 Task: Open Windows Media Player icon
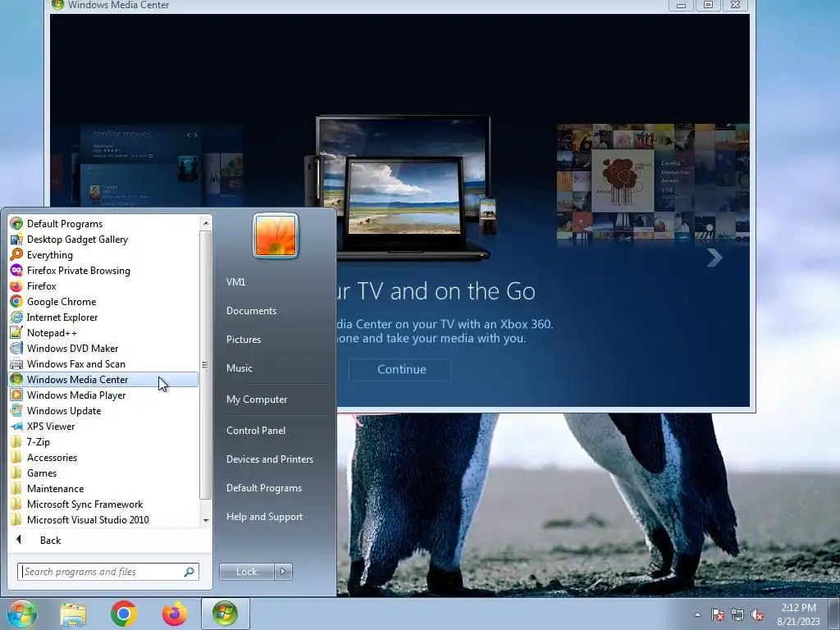[16, 395]
